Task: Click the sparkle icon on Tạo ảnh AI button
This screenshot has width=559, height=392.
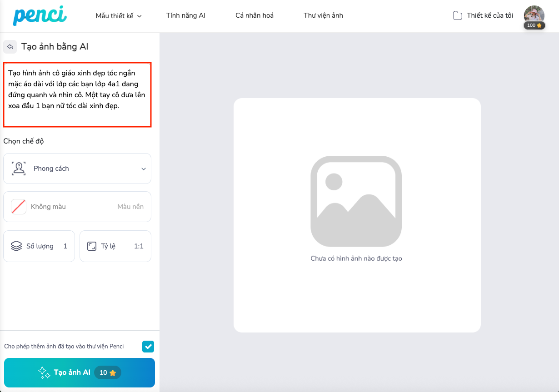Action: [x=44, y=372]
